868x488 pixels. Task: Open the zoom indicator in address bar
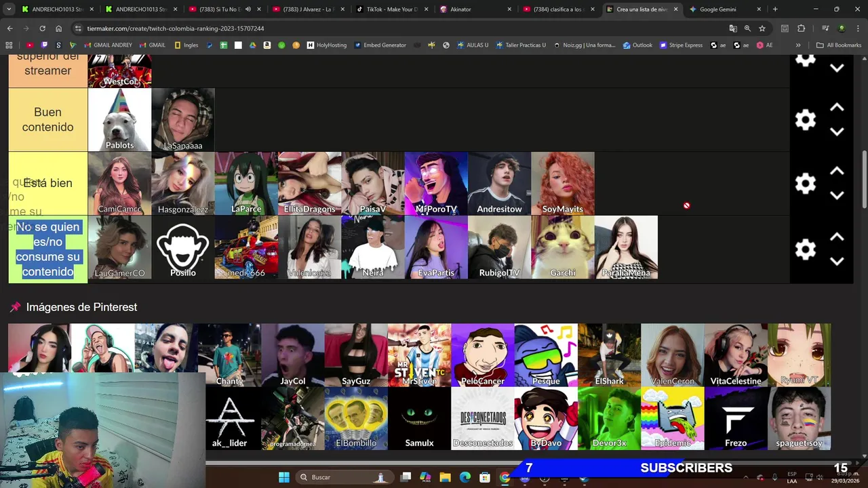click(x=747, y=28)
